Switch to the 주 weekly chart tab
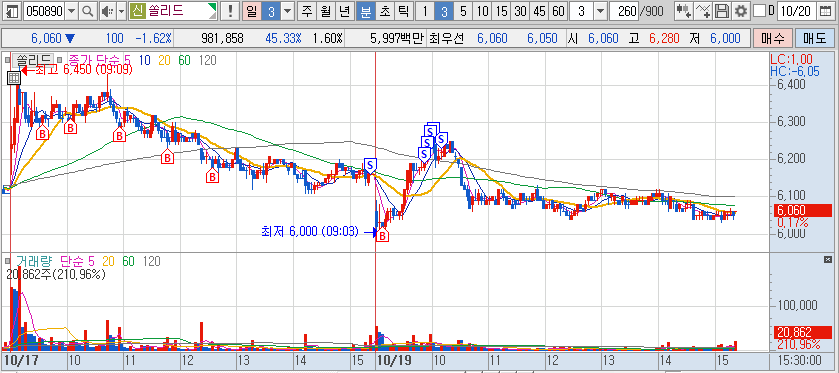The width and height of the screenshot is (839, 373). click(x=307, y=11)
